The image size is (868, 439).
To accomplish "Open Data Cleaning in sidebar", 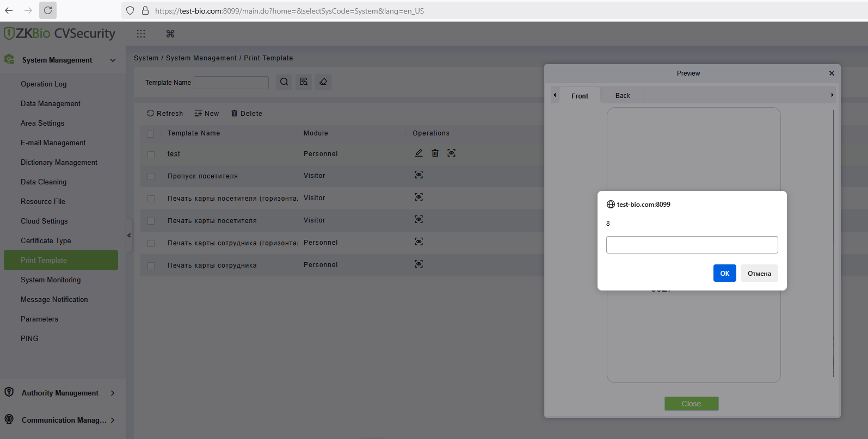I will [44, 182].
